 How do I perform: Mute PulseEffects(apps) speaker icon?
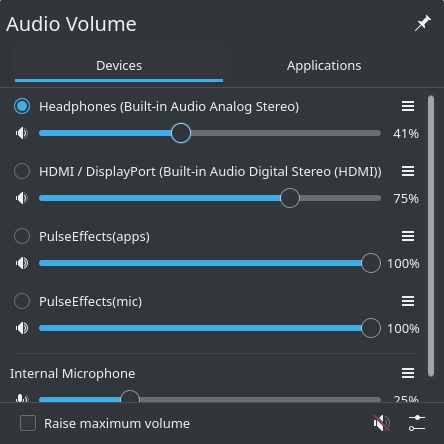[x=22, y=263]
